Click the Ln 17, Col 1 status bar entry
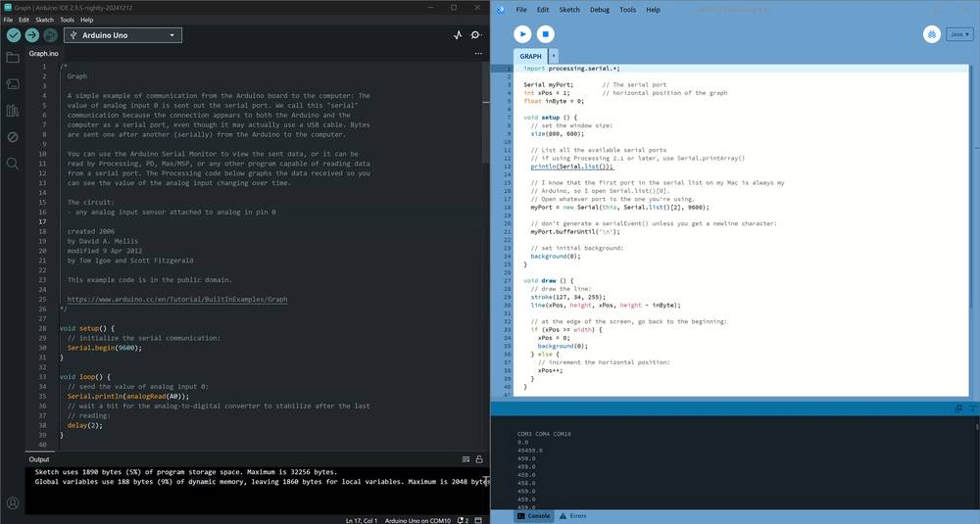This screenshot has height=524, width=980. [362, 520]
